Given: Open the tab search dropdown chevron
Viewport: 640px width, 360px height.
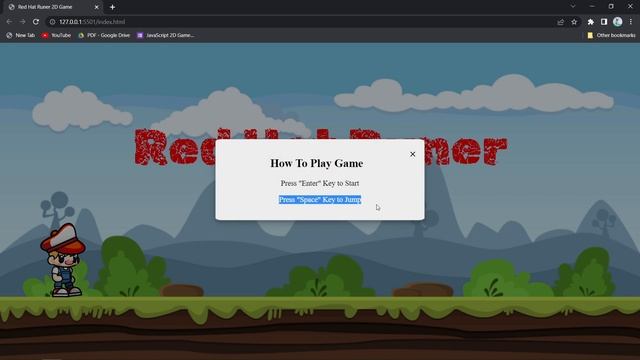Looking at the screenshot, I should 573,7.
